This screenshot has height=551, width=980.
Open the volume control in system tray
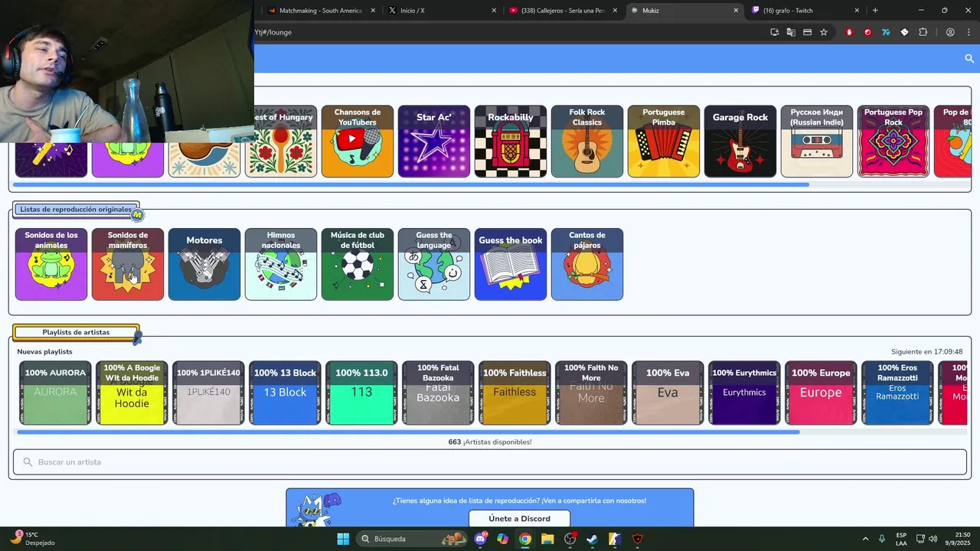[x=933, y=539]
